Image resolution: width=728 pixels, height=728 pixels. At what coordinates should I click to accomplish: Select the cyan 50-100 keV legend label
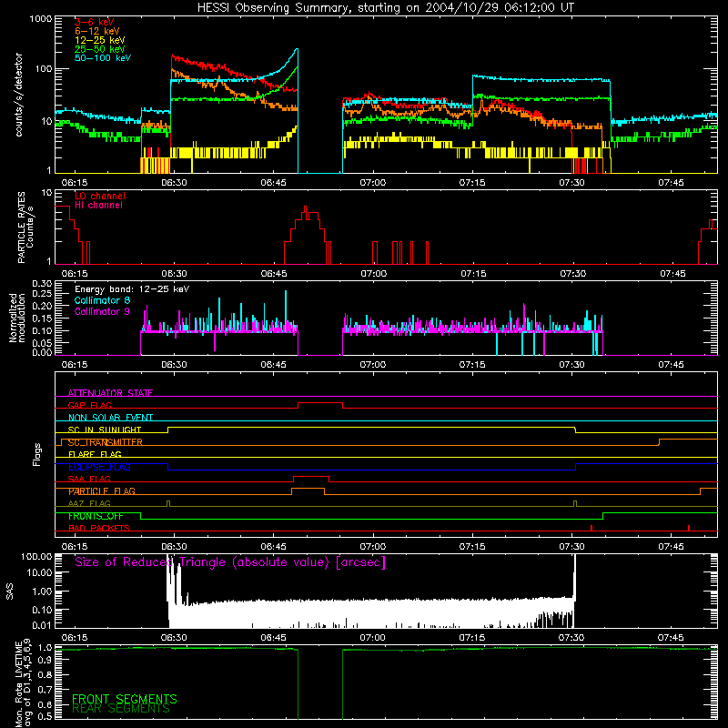click(103, 58)
